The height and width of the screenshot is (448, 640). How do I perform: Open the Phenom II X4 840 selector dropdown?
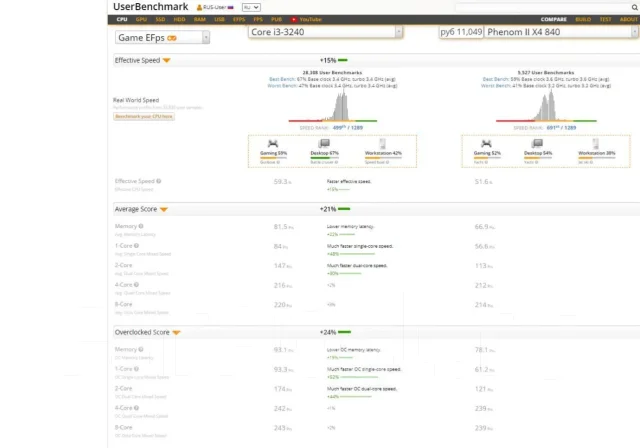click(x=561, y=32)
